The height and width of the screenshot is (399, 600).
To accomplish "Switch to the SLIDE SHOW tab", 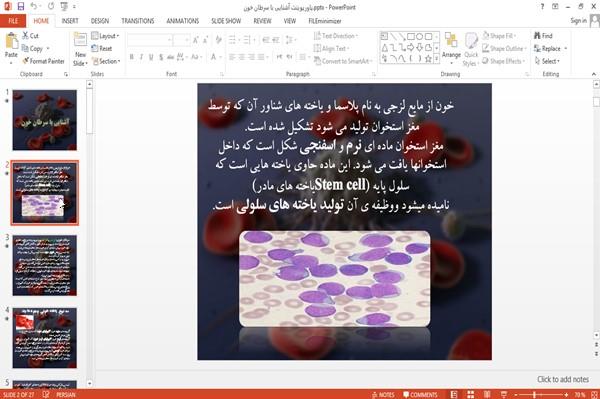I will (226, 21).
